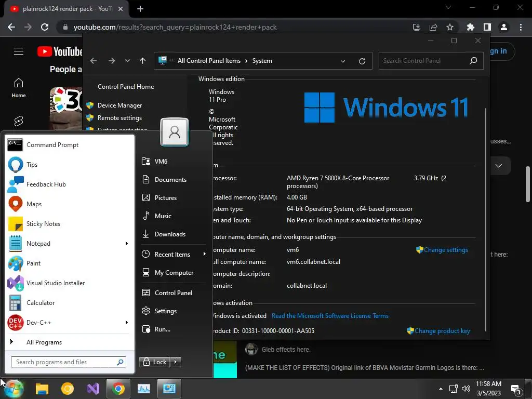Open the Run... dialog
This screenshot has width=532, height=399.
pyautogui.click(x=173, y=329)
